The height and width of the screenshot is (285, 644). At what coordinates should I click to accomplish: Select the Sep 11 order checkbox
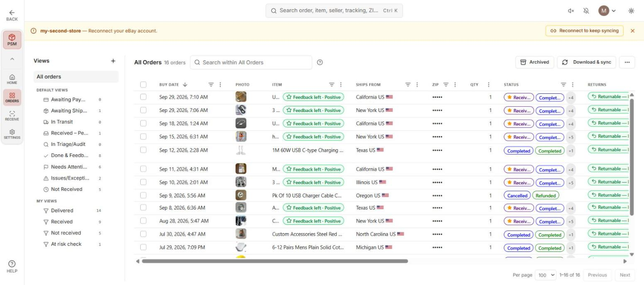click(144, 169)
